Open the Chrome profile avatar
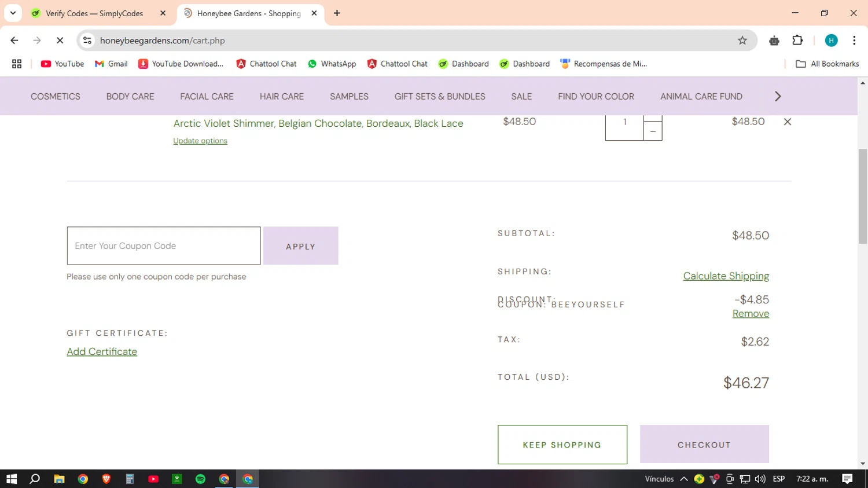868x488 pixels. pyautogui.click(x=832, y=41)
